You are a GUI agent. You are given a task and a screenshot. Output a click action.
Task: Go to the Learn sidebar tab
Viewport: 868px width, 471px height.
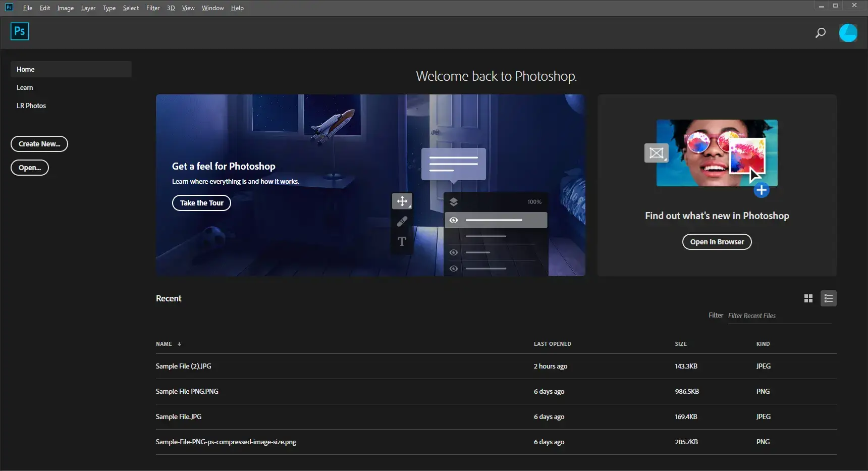[x=25, y=87]
